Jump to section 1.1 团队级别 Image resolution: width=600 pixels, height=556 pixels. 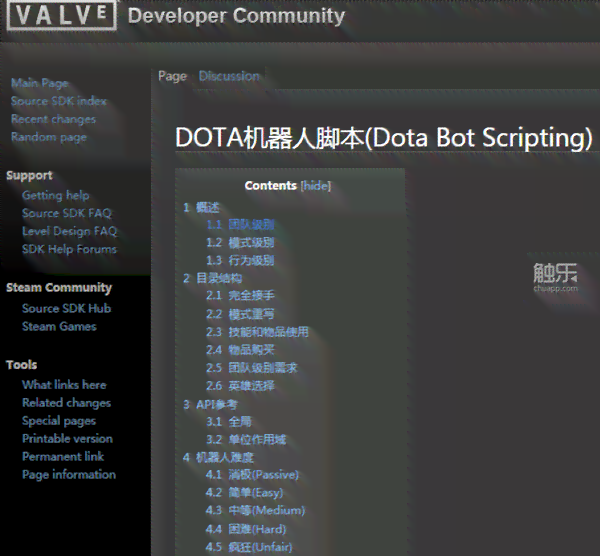click(240, 225)
